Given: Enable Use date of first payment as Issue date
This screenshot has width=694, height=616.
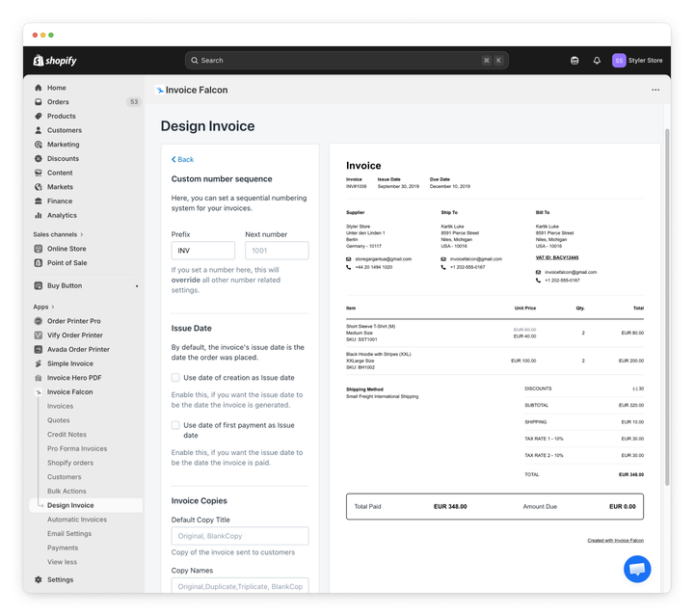Looking at the screenshot, I should [x=175, y=425].
